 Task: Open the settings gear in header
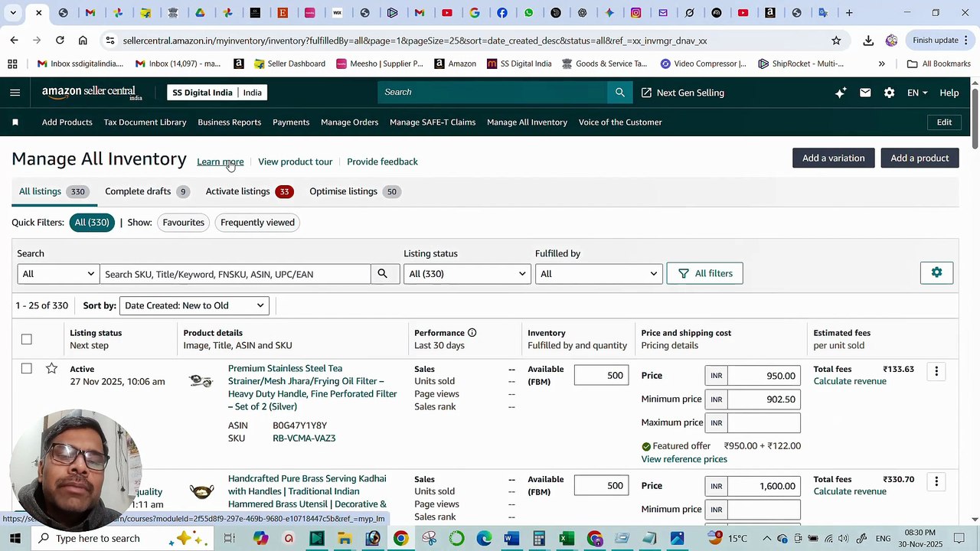click(x=889, y=93)
